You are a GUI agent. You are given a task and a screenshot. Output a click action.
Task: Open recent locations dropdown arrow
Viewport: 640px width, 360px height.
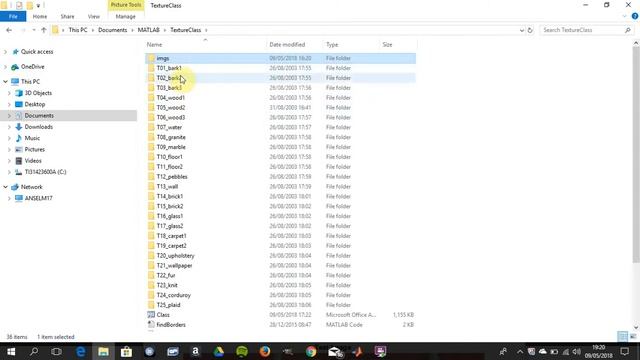34,30
